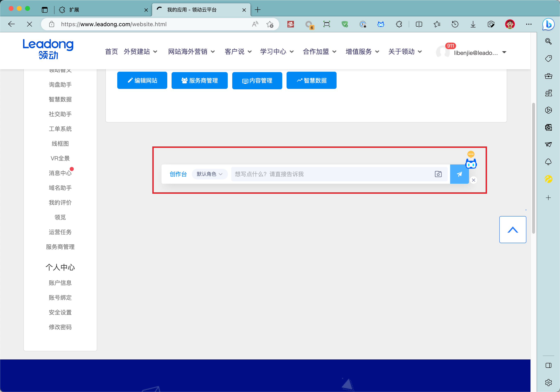
Task: Open browser History clock icon
Action: pyautogui.click(x=455, y=24)
